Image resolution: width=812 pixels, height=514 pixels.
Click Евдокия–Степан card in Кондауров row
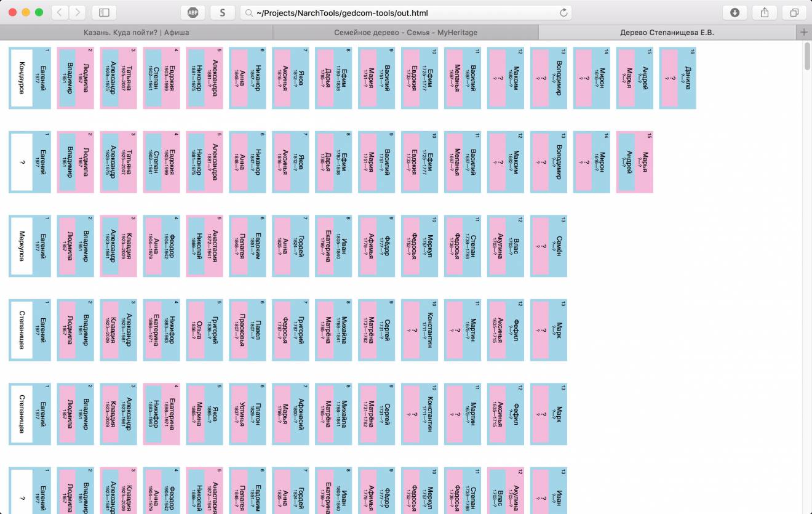pos(162,79)
